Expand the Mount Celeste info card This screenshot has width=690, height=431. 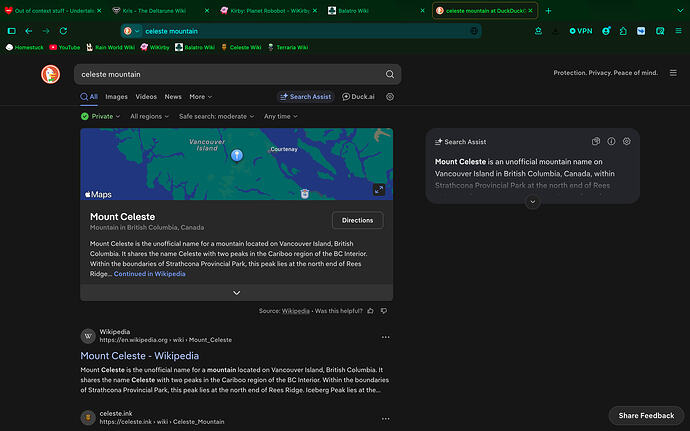pos(236,293)
